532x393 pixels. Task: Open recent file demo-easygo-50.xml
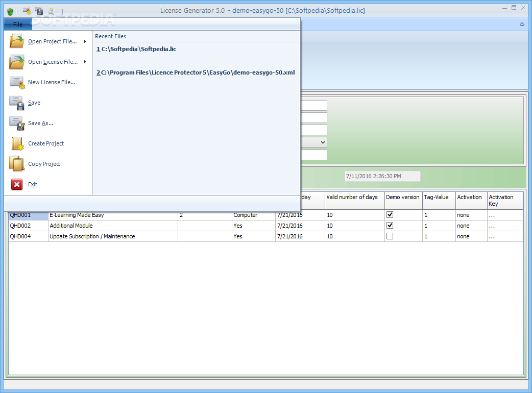pyautogui.click(x=196, y=72)
